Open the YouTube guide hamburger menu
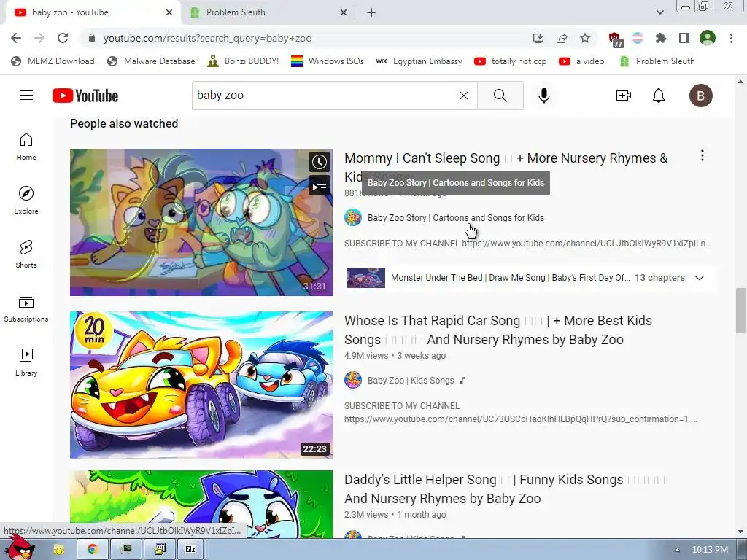The width and height of the screenshot is (747, 560). point(26,96)
